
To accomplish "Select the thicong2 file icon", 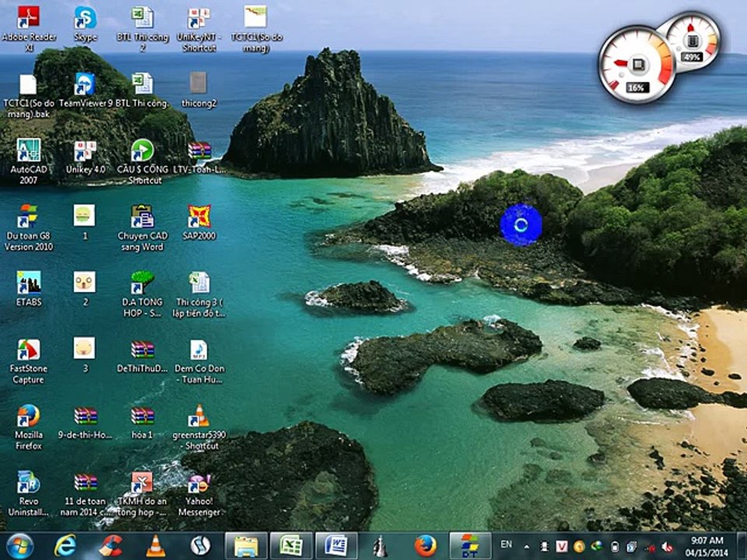I will [198, 83].
